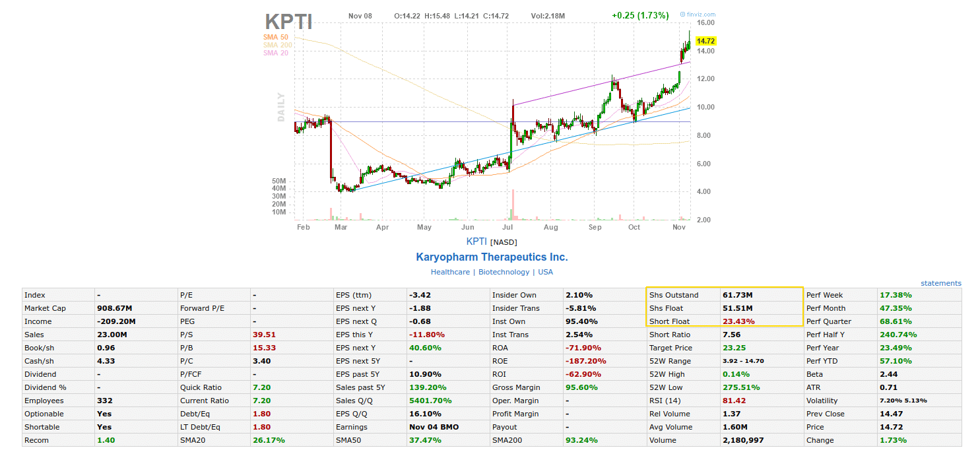Select the P/C value 3.40
This screenshot has height=454, width=980.
pyautogui.click(x=261, y=361)
